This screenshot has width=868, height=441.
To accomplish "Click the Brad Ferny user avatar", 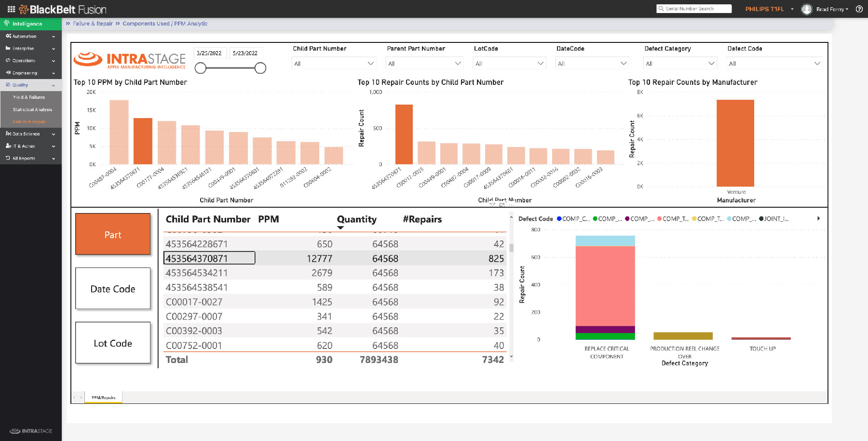I will (806, 9).
